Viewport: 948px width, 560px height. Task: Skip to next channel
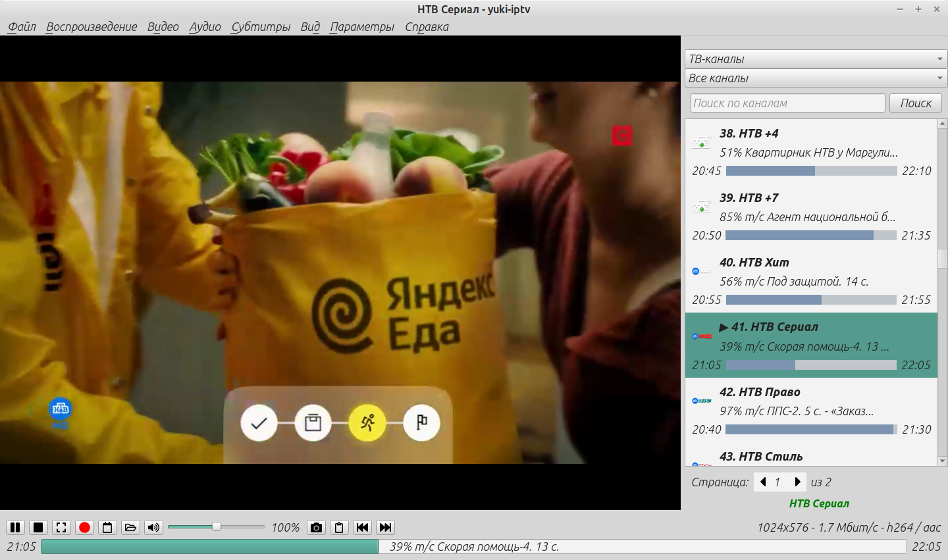pyautogui.click(x=386, y=527)
